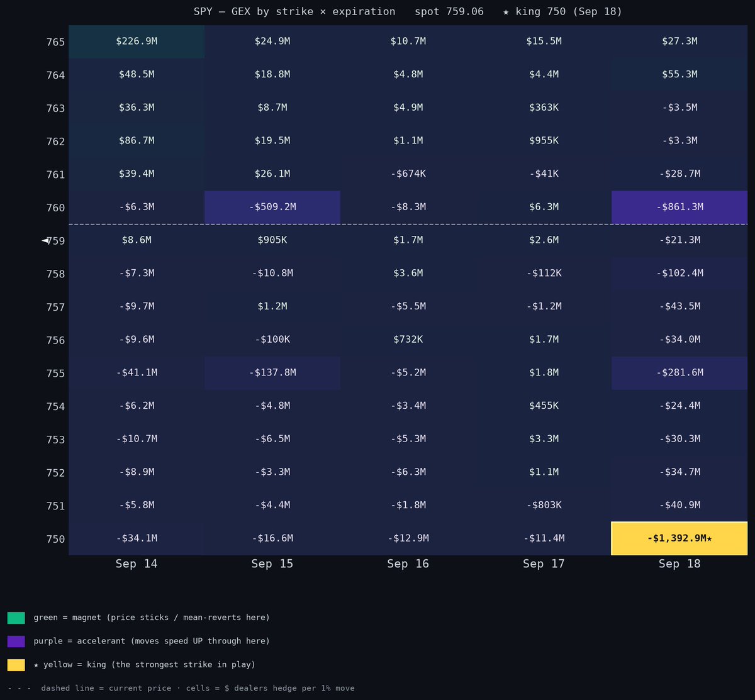Screen dimensions: 755x700
Task: Click the $732K cell at strike 756
Action: pos(408,340)
